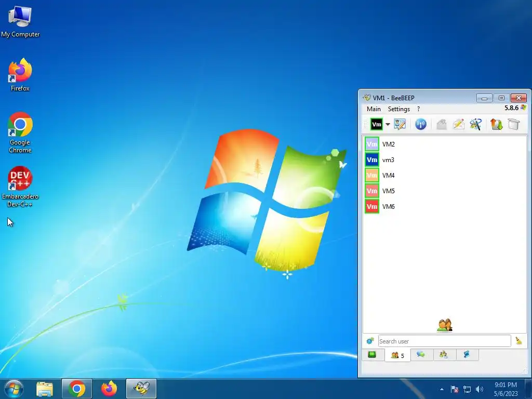Click the network tray icon

coord(467,389)
